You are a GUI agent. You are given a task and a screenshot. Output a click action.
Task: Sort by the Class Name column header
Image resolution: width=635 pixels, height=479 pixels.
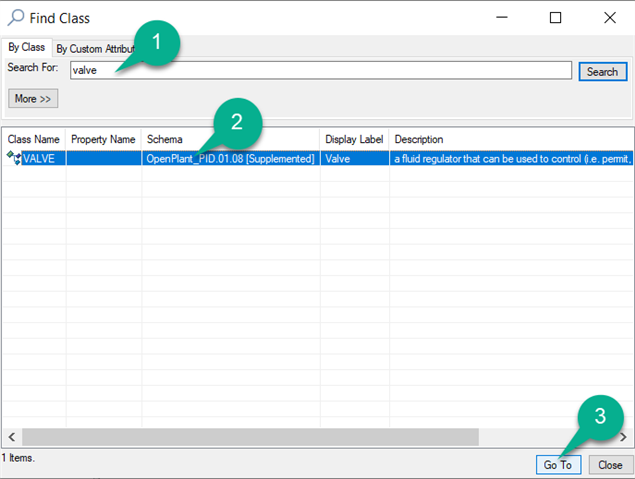pyautogui.click(x=34, y=139)
